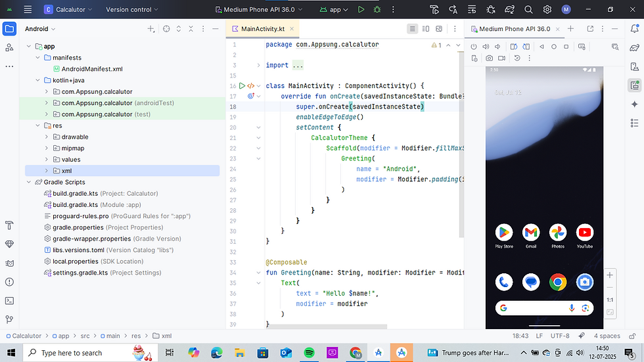Open Problems tool window icon
The image size is (644, 362).
coord(9,282)
